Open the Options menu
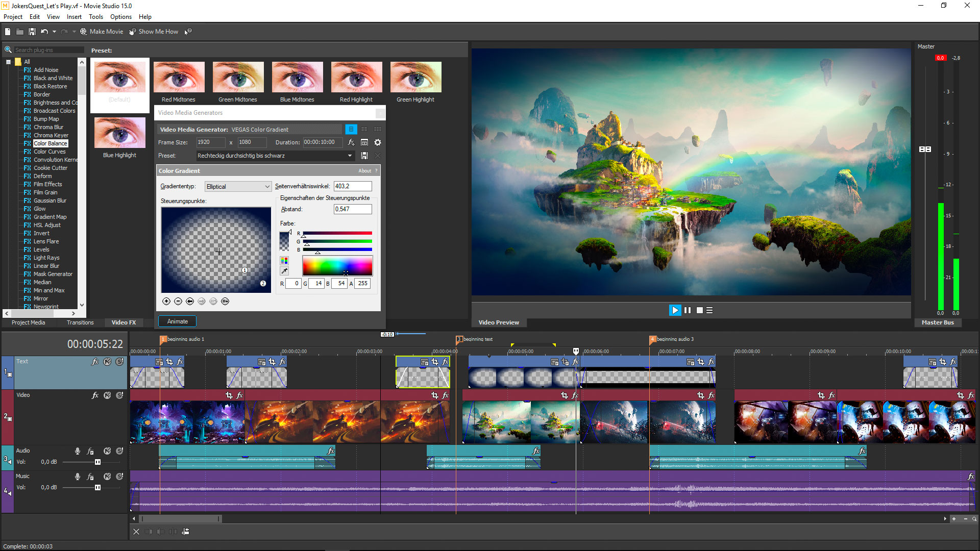This screenshot has width=980, height=551. (120, 16)
